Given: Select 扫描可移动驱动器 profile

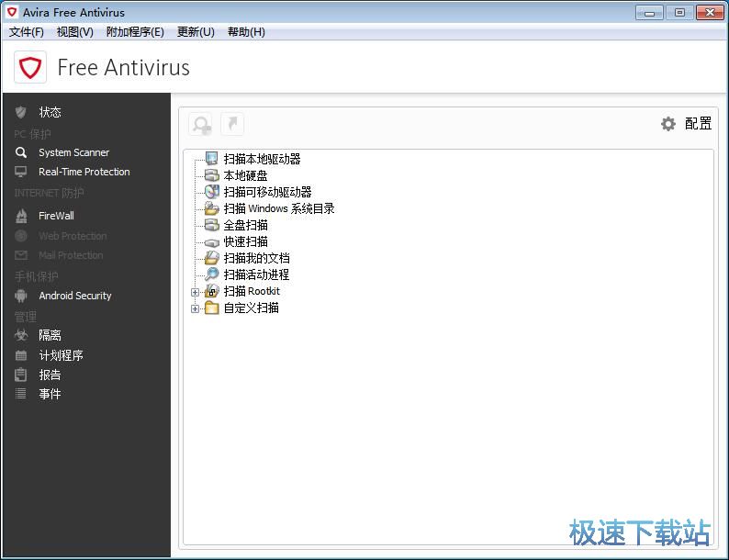Looking at the screenshot, I should tap(268, 192).
